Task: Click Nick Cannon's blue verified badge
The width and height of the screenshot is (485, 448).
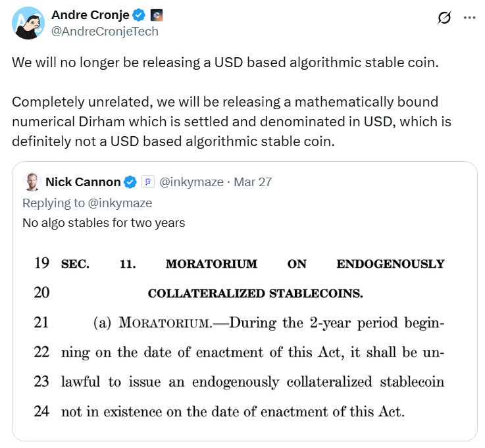Action: pos(131,182)
